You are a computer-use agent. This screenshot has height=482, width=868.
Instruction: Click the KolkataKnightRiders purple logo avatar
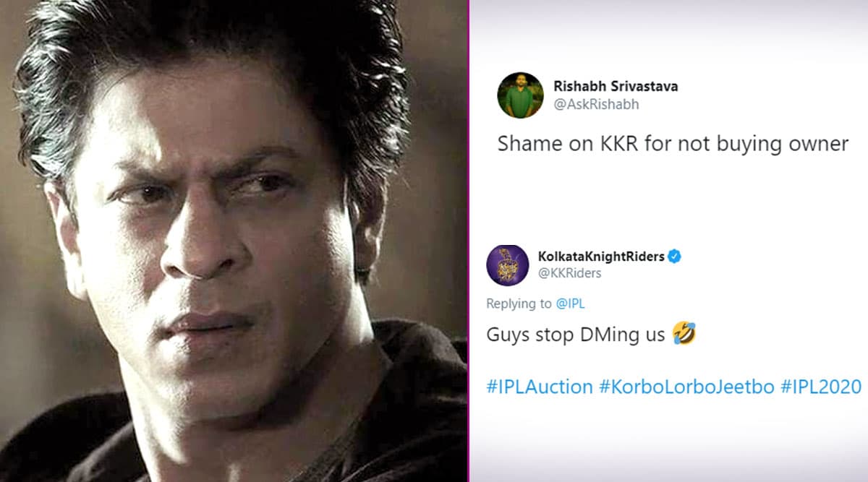tap(509, 266)
